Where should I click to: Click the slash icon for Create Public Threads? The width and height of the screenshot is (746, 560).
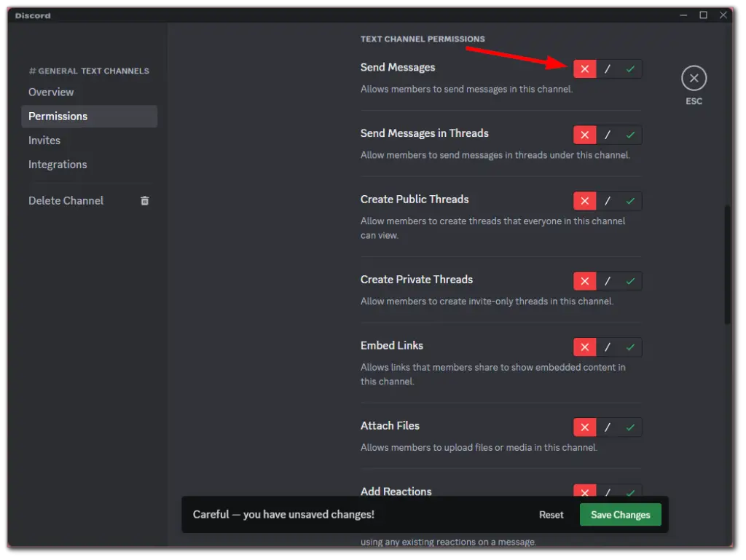pyautogui.click(x=608, y=200)
